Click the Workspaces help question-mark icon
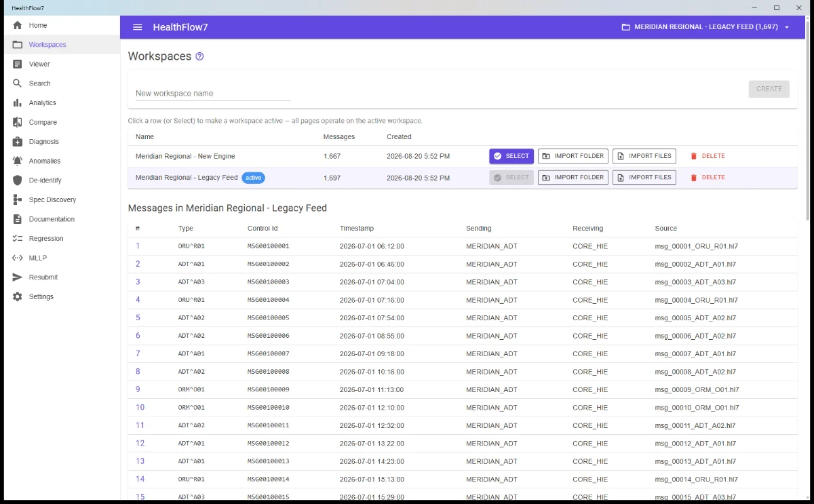814x504 pixels. coord(199,56)
